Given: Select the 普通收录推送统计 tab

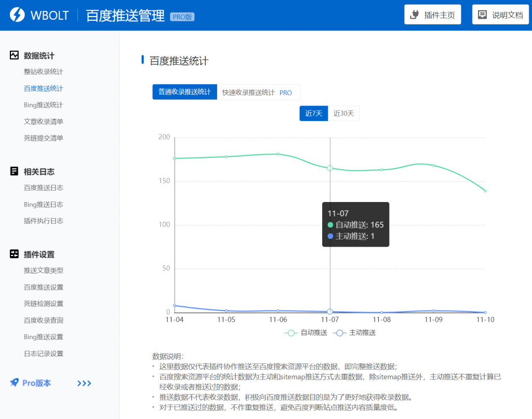Looking at the screenshot, I should (184, 92).
